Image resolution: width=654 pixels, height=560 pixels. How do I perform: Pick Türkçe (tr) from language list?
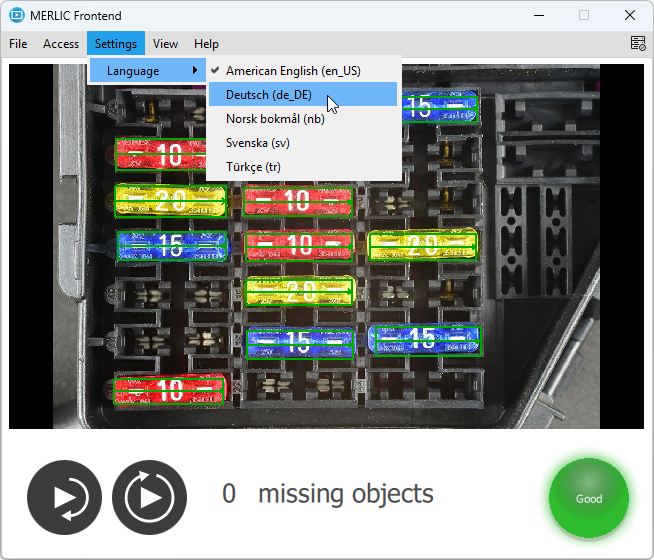coord(255,166)
